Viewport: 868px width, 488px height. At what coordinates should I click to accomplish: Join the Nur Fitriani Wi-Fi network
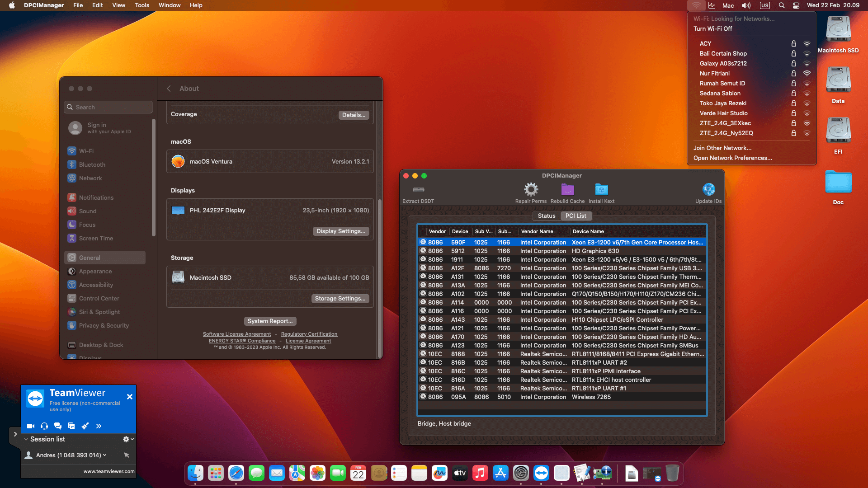[x=752, y=73]
